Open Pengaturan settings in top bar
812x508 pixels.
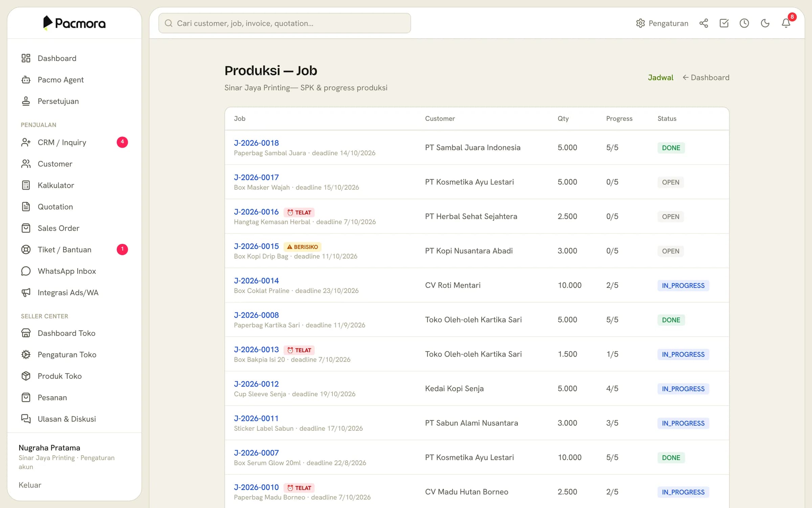tap(662, 23)
